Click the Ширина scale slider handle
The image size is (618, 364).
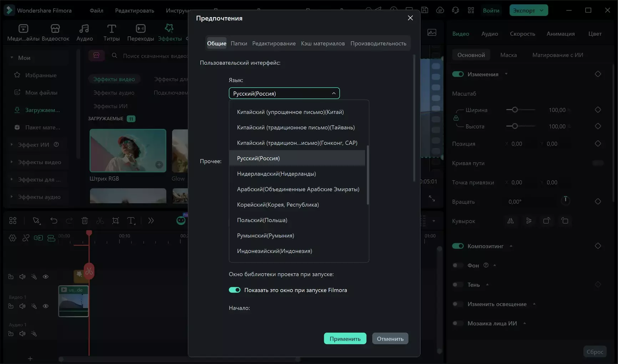pos(515,110)
